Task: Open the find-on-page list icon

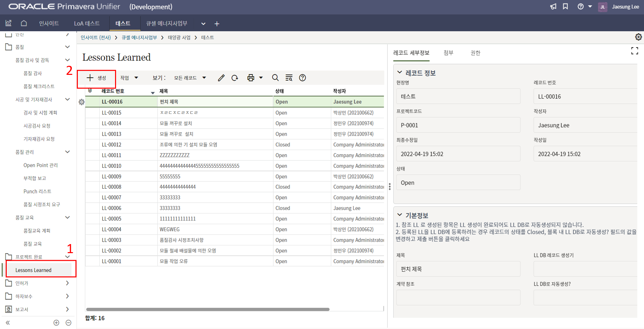Action: pyautogui.click(x=289, y=78)
